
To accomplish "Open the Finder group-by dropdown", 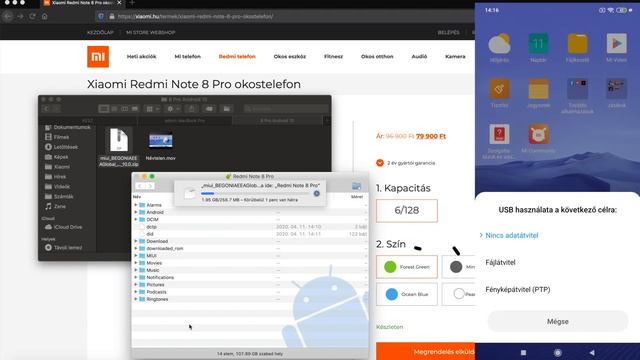I will (152, 109).
